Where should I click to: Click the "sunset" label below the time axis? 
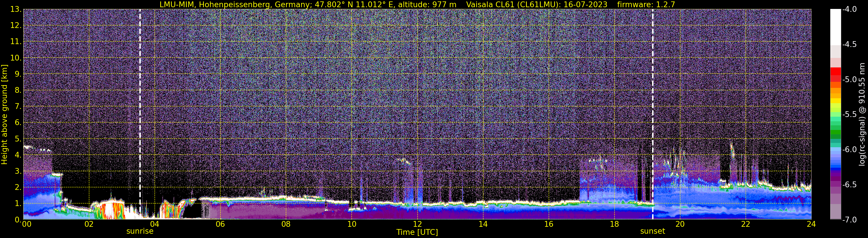653,231
